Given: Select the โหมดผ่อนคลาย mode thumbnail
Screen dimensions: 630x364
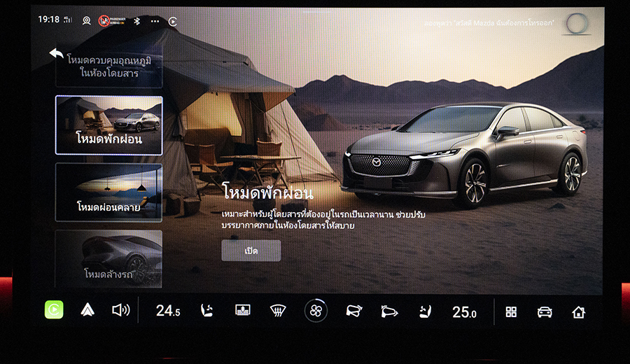Looking at the screenshot, I should pos(109,192).
